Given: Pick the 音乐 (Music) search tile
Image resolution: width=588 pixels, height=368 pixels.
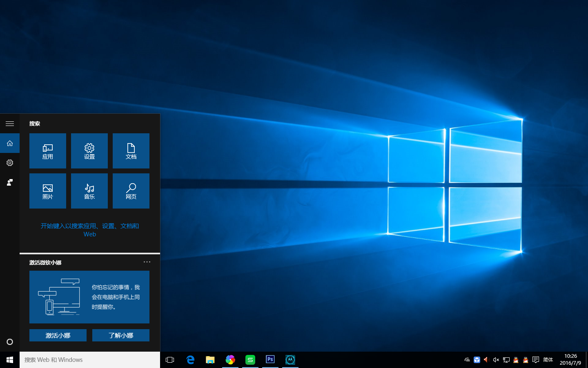Looking at the screenshot, I should [89, 191].
